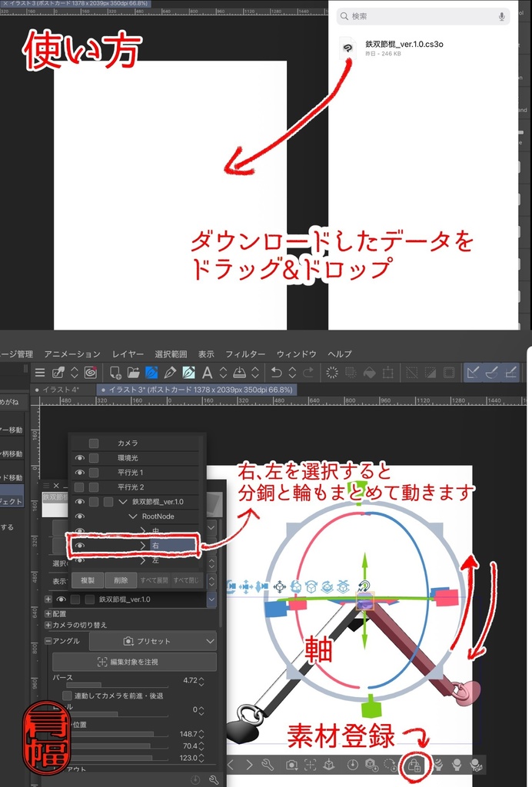Expand the 配置 section
The width and height of the screenshot is (532, 787).
pyautogui.click(x=48, y=614)
